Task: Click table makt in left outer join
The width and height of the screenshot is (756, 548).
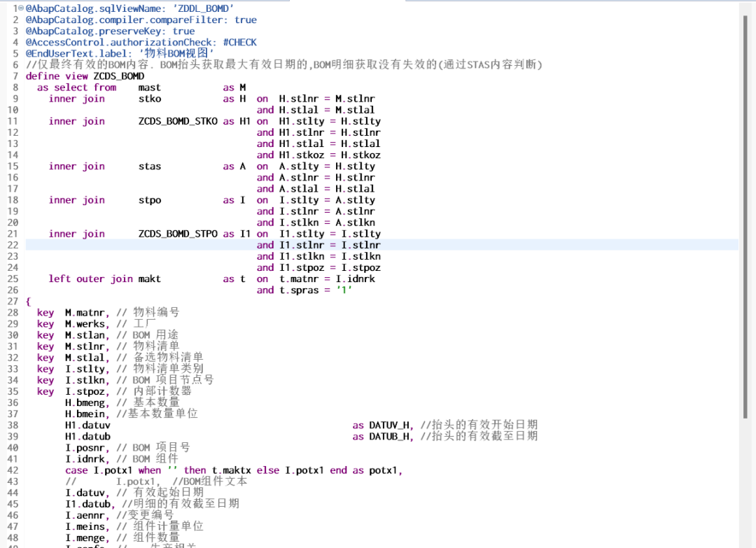Action: 150,279
